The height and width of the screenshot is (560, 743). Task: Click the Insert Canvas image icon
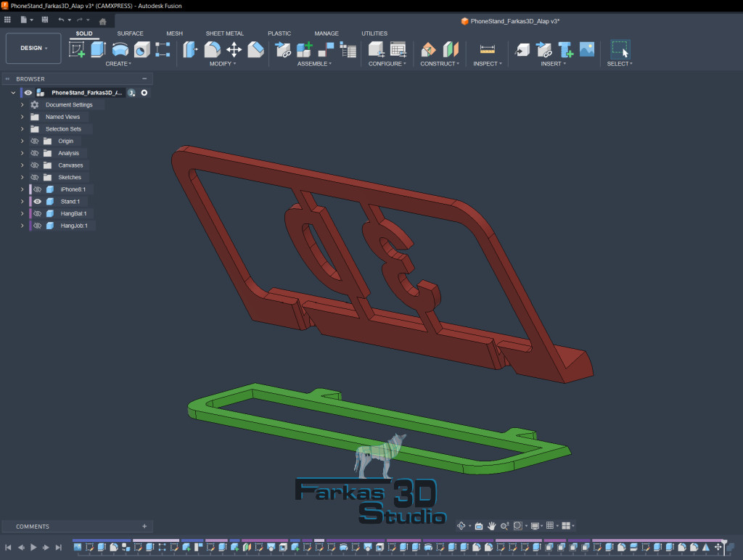point(587,49)
